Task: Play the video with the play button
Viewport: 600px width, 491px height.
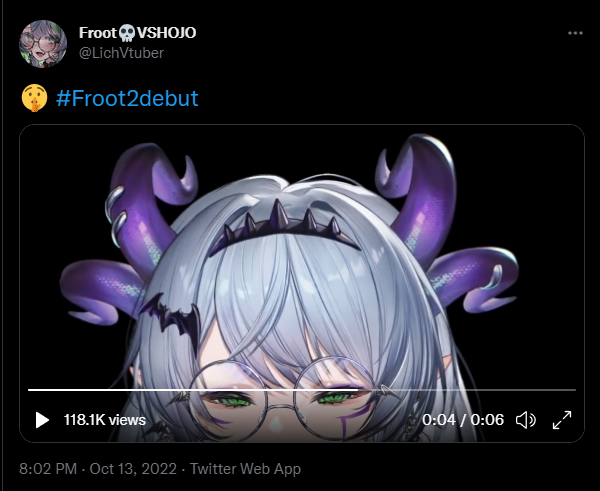Action: pyautogui.click(x=42, y=420)
